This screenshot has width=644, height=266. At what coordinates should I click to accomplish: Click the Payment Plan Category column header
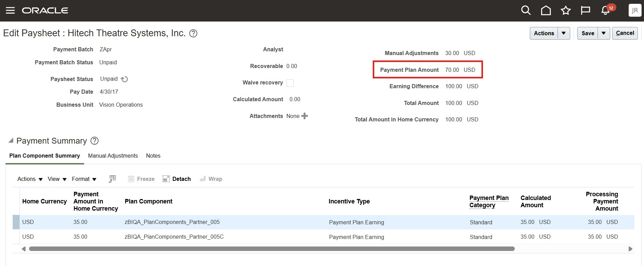(489, 201)
